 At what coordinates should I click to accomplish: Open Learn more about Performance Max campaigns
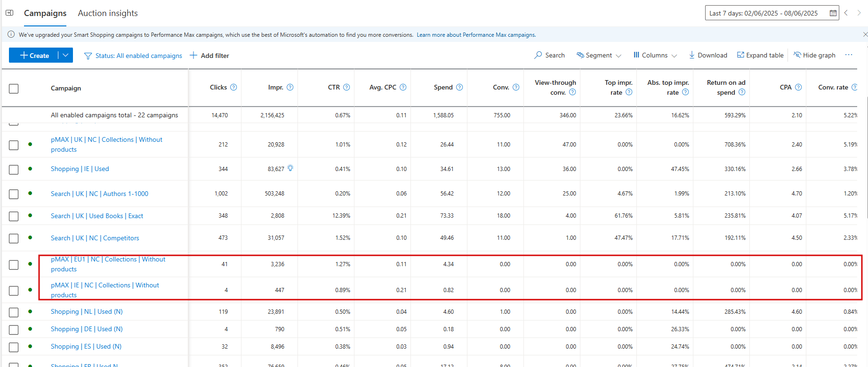(x=476, y=35)
